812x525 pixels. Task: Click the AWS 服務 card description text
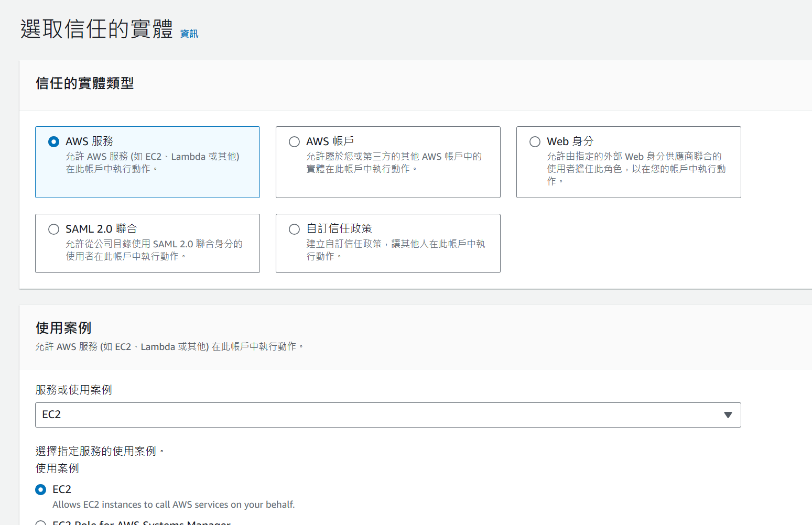tap(152, 162)
